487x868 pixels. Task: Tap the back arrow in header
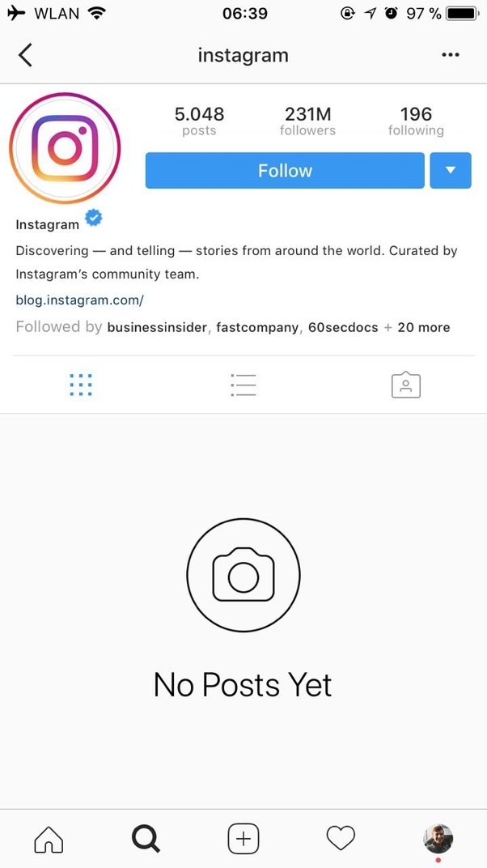pos(25,55)
